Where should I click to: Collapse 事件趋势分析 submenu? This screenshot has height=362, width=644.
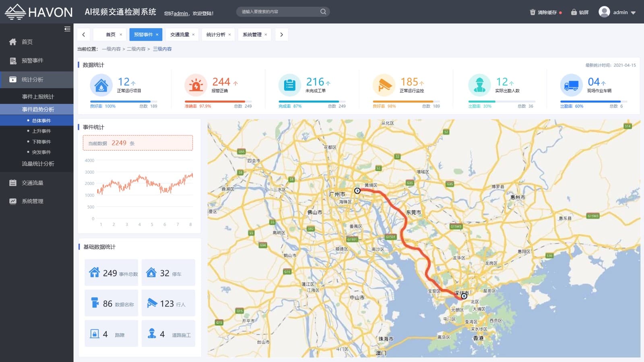point(37,109)
